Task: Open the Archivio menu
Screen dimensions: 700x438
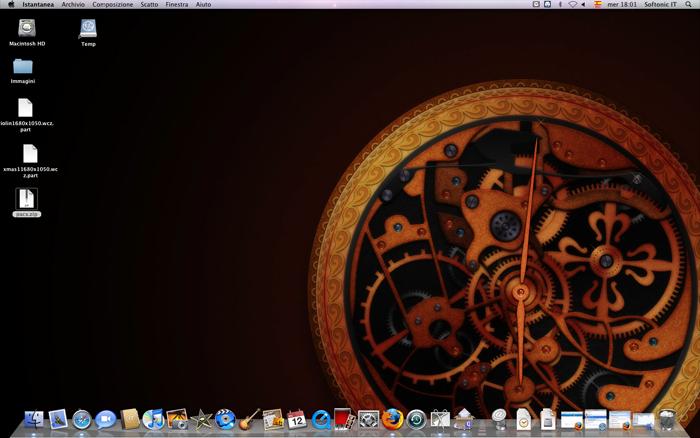Action: coord(73,4)
